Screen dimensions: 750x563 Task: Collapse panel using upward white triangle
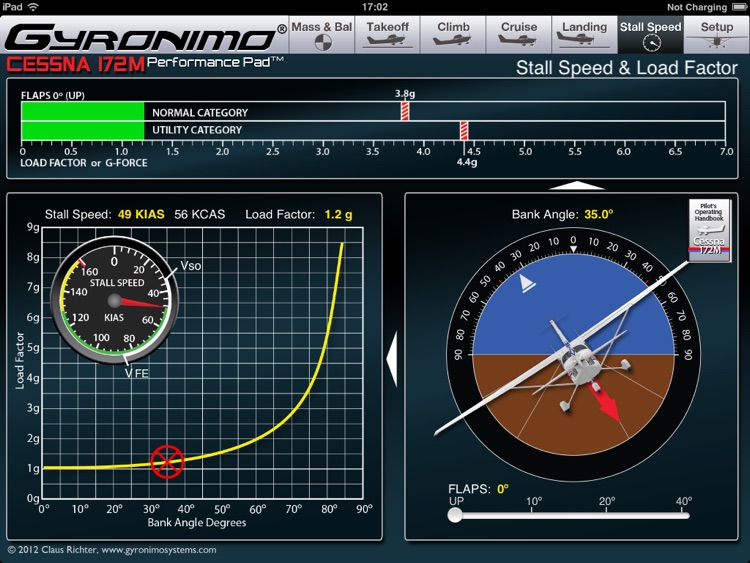pyautogui.click(x=577, y=186)
